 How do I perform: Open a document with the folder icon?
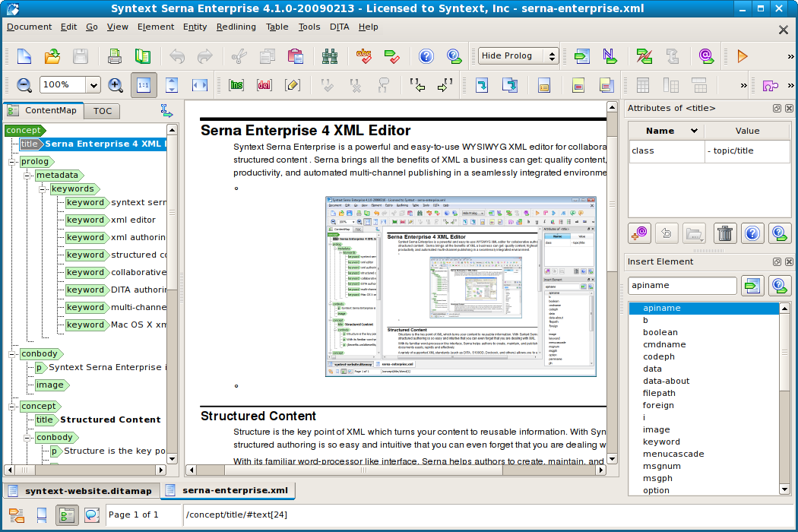point(52,56)
